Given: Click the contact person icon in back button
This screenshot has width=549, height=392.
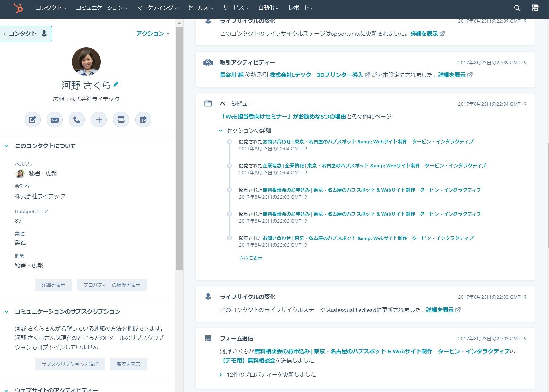Looking at the screenshot, I should [44, 33].
